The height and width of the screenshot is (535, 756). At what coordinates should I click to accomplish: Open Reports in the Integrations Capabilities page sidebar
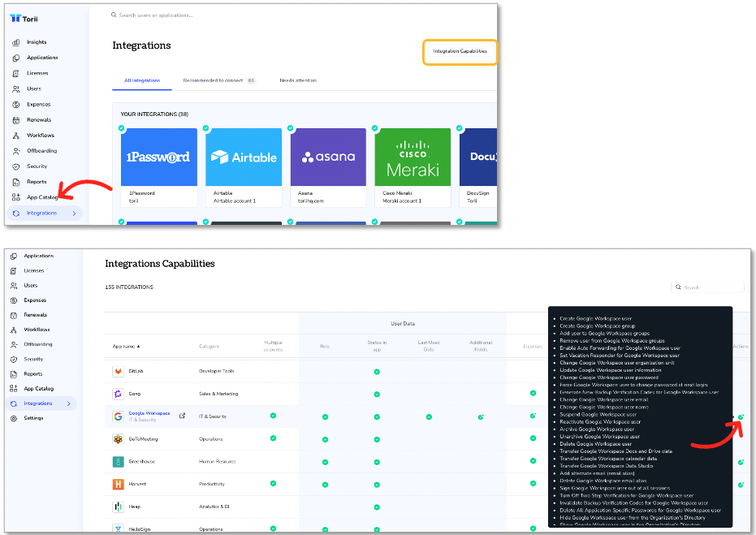[33, 374]
